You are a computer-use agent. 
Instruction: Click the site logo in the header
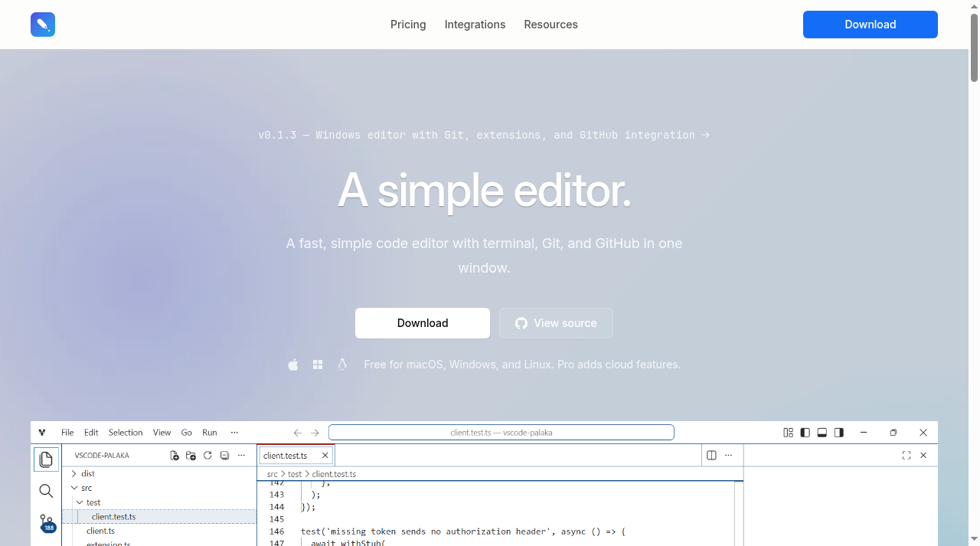click(43, 25)
